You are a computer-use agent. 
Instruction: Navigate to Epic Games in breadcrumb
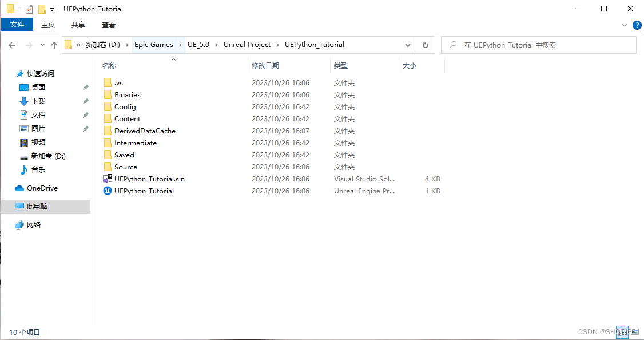pos(154,45)
